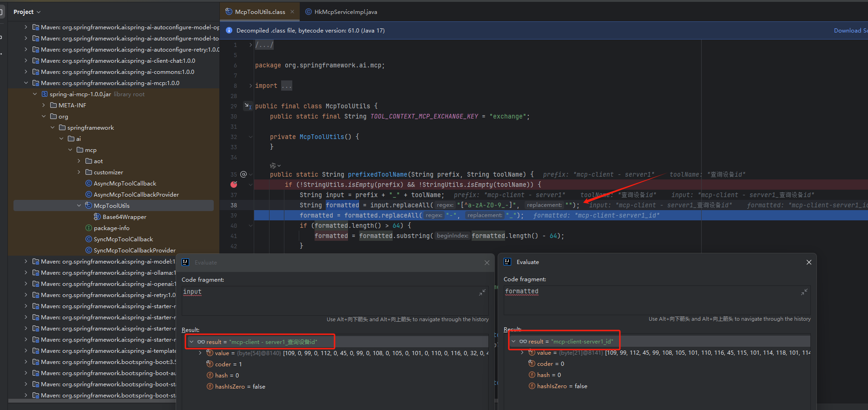Image resolution: width=868 pixels, height=410 pixels.
Task: Click the inline usages hint above prefixedToolName
Action: coord(275,165)
